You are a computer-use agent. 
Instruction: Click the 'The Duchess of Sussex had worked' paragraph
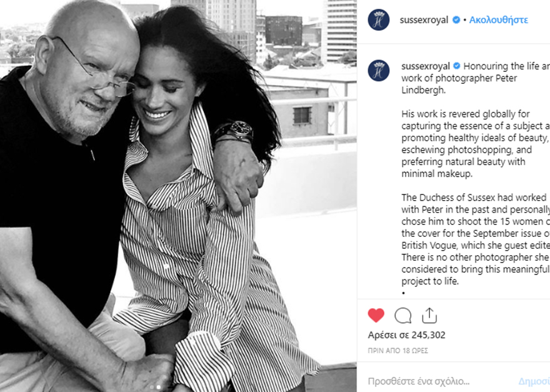[x=476, y=239]
